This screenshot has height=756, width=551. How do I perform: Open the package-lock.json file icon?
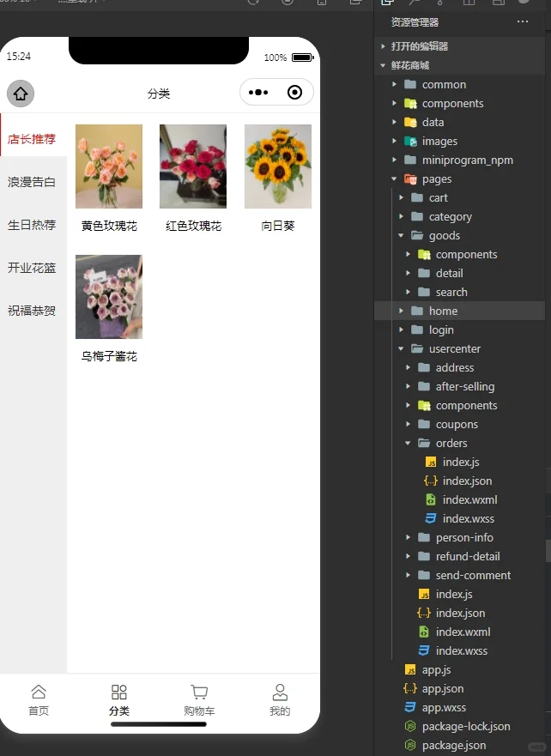pos(410,726)
